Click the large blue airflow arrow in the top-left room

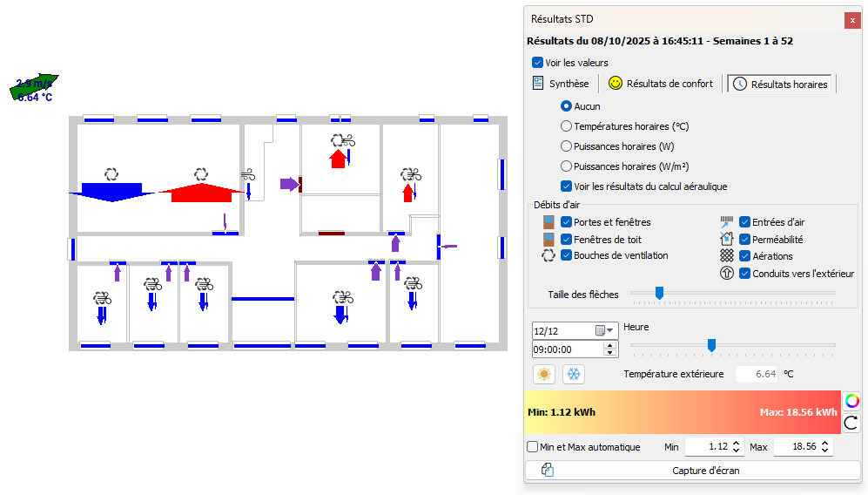pos(111,192)
